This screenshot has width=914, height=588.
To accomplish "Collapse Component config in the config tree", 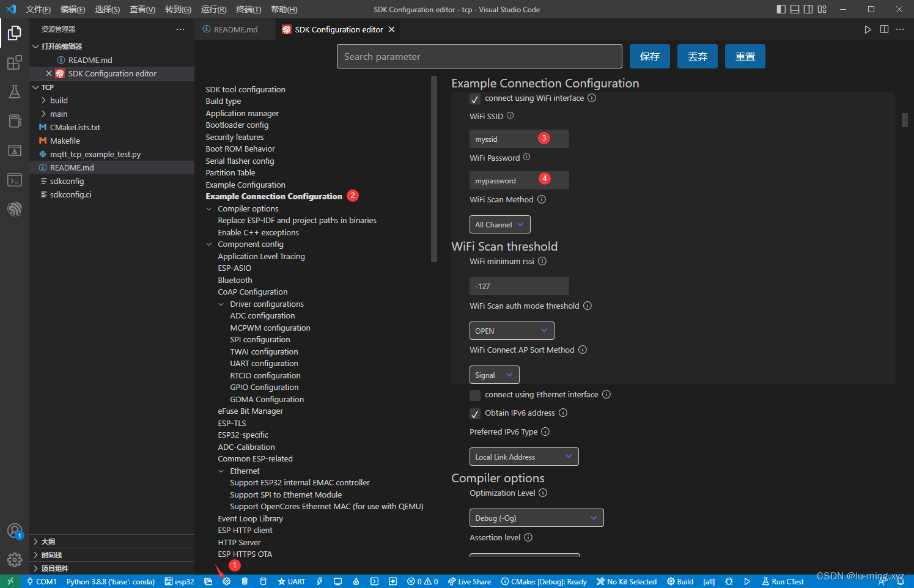I will 209,244.
